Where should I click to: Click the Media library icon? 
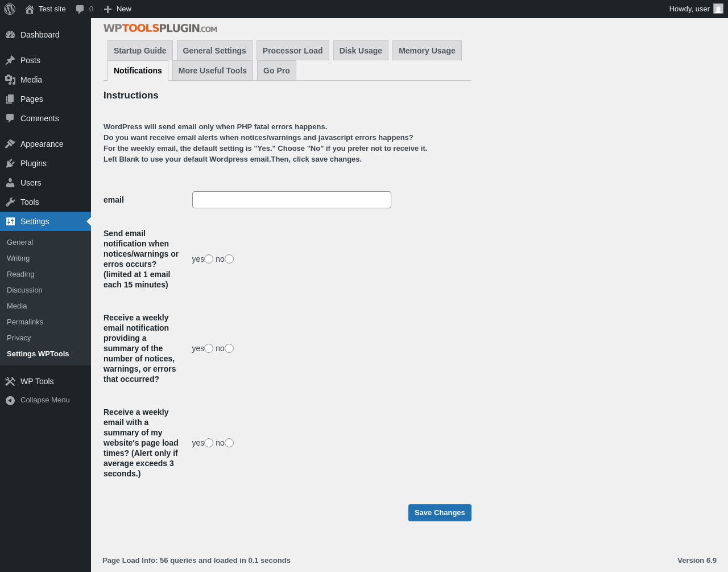coord(10,80)
